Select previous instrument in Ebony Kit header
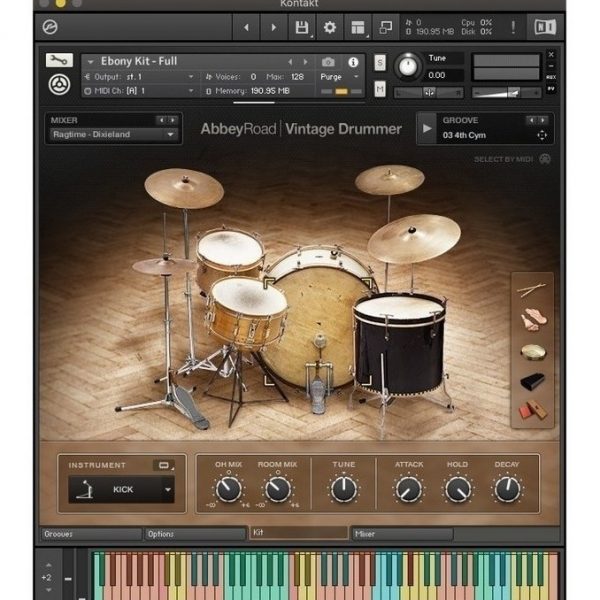This screenshot has width=600, height=600. [x=290, y=62]
